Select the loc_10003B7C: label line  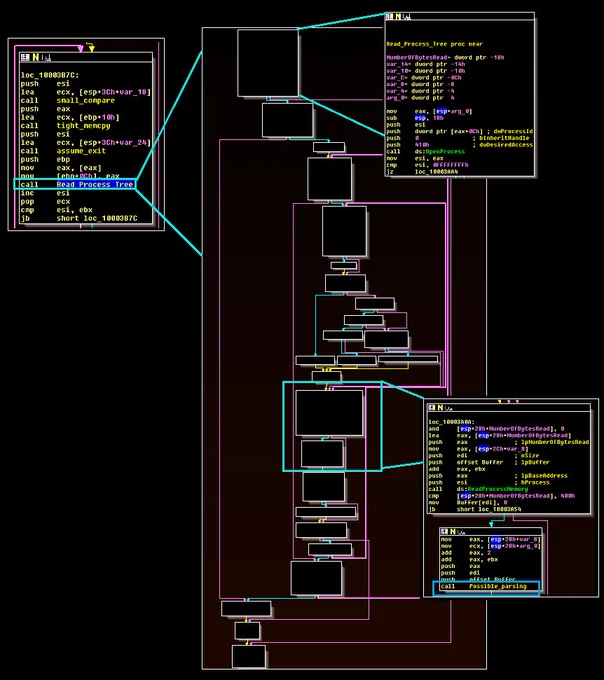(x=49, y=75)
